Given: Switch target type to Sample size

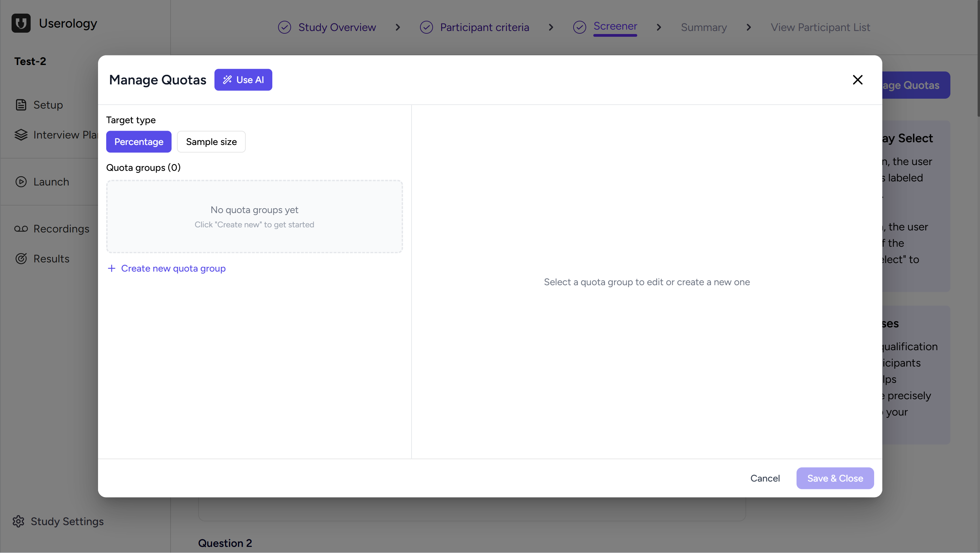Looking at the screenshot, I should (x=211, y=142).
